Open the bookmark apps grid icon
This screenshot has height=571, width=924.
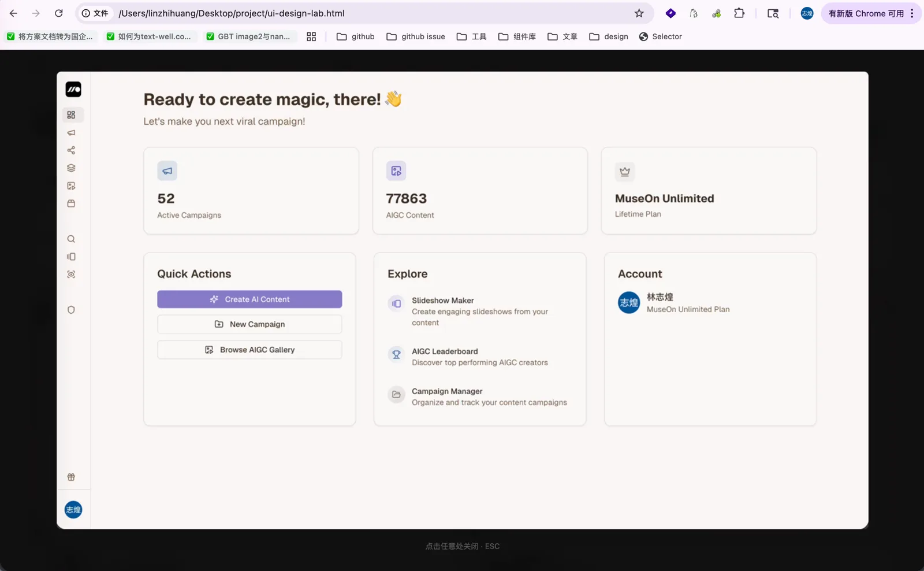coord(311,36)
